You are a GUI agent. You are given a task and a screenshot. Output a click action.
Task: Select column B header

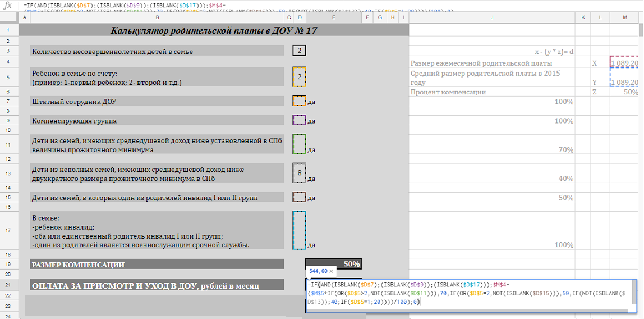tap(157, 17)
